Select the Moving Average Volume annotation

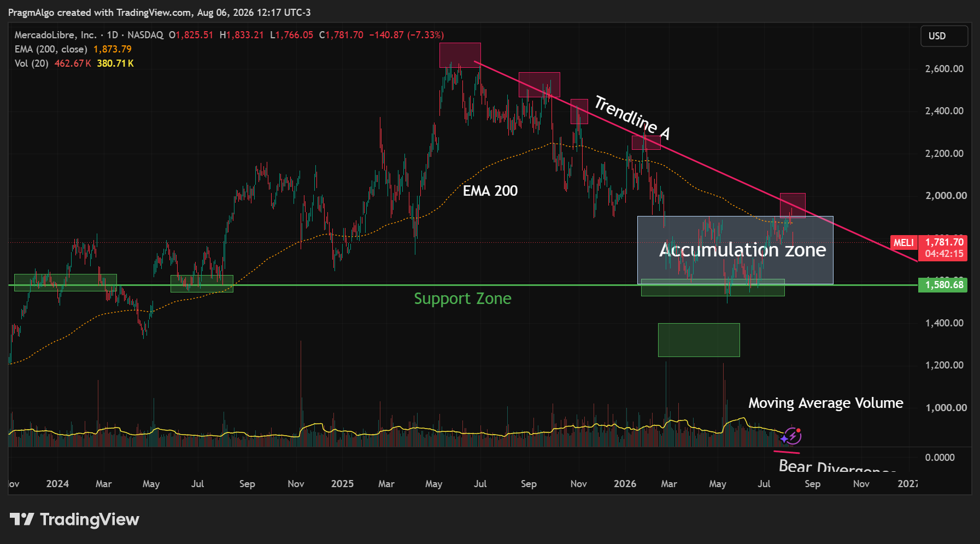826,403
